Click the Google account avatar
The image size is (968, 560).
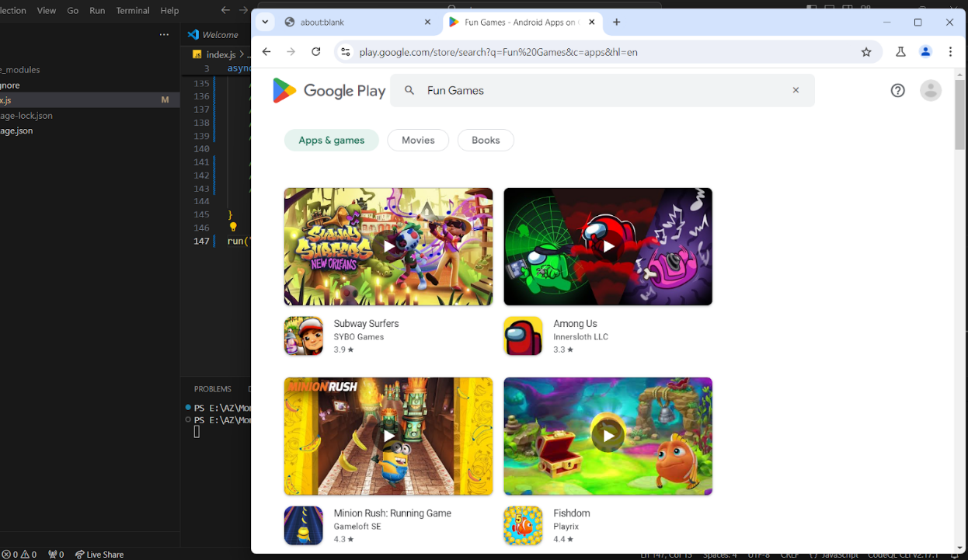(930, 90)
